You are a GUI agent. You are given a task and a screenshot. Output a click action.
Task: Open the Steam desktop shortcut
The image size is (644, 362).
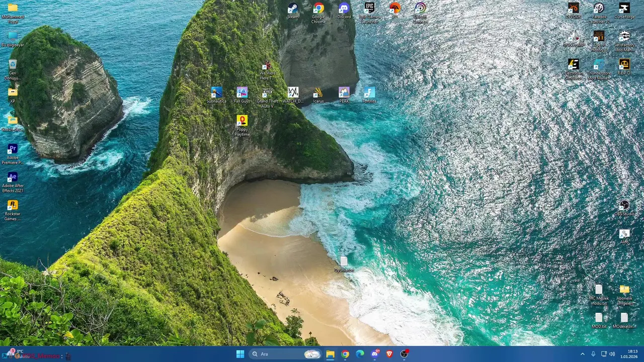(293, 11)
